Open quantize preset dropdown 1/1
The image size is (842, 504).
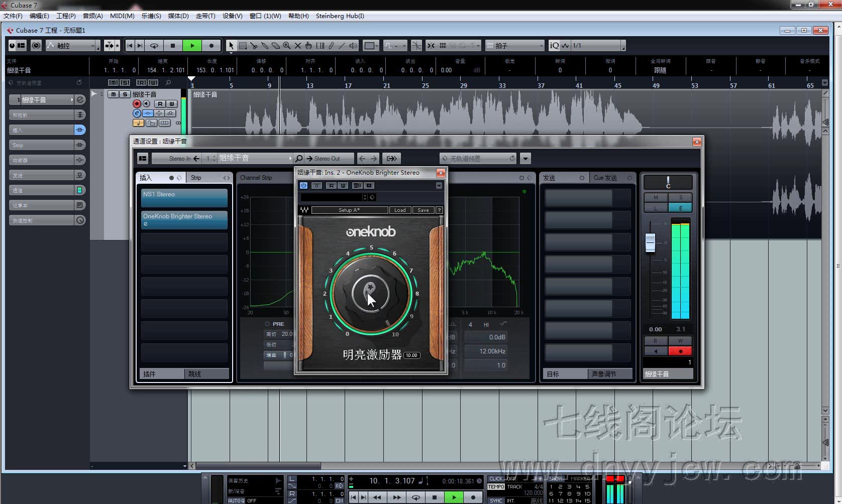598,46
